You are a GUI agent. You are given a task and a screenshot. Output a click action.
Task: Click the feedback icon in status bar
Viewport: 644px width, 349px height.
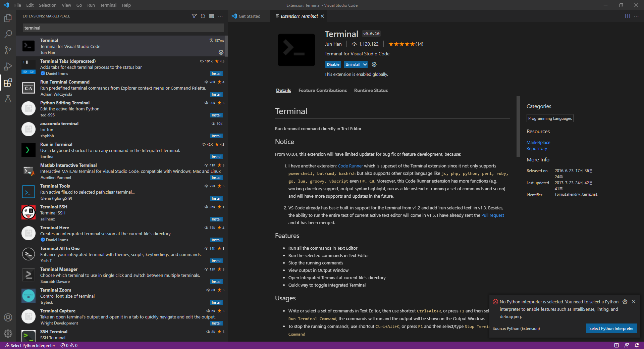[627, 345]
